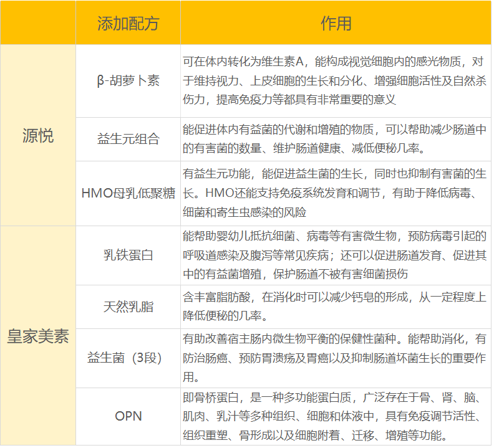Image resolution: width=494 pixels, height=448 pixels.
Task: Select the OPN description beginning 即骨桥蛋白
Action: (336, 416)
